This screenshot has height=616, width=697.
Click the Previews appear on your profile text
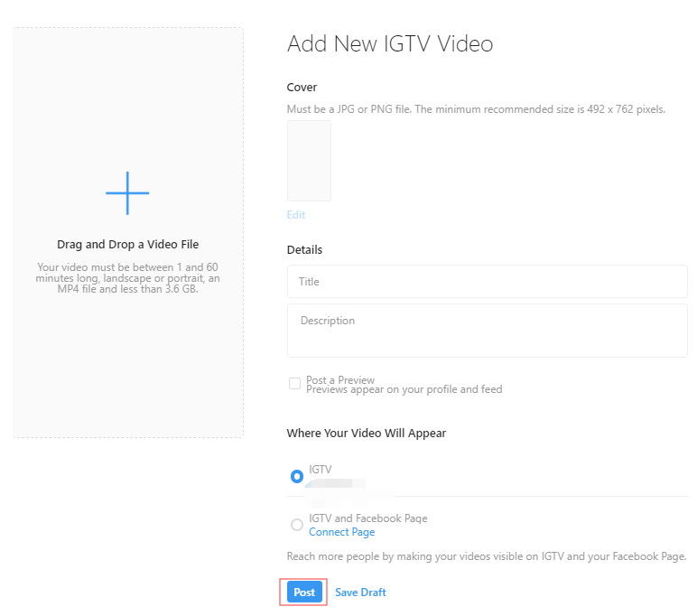point(404,389)
